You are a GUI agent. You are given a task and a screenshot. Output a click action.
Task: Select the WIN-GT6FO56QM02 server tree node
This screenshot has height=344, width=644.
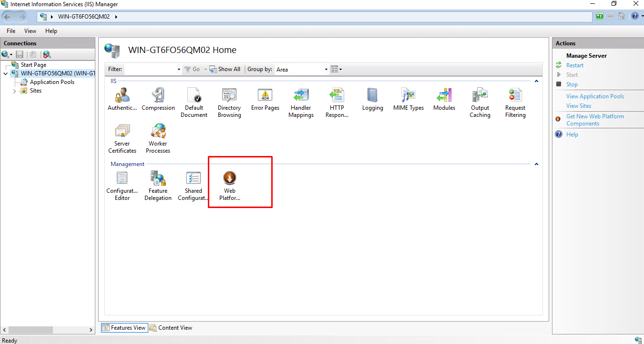tap(58, 73)
